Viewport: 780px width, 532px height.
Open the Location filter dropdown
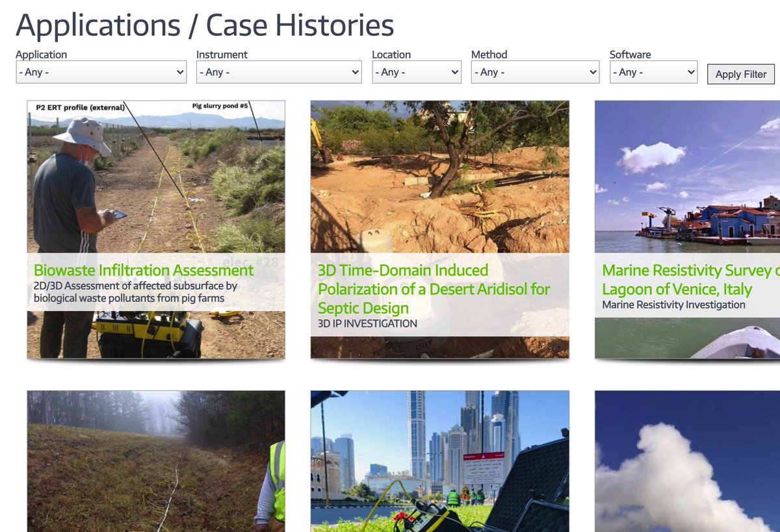click(416, 72)
